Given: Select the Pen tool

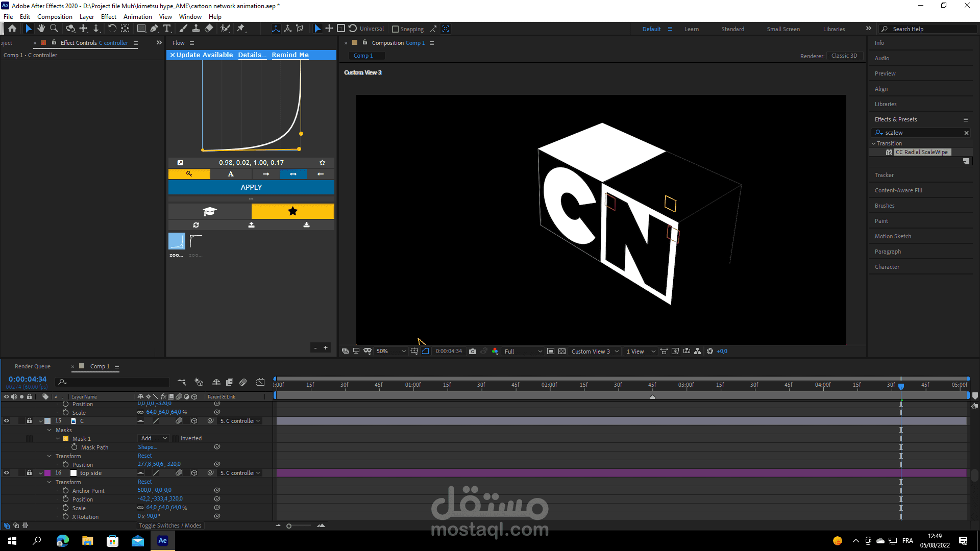Looking at the screenshot, I should [154, 29].
